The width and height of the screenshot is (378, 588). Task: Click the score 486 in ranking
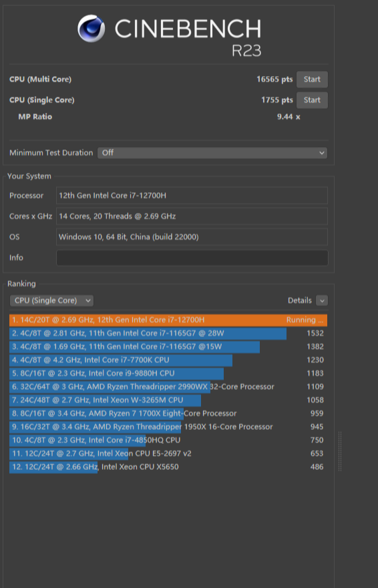(x=317, y=467)
